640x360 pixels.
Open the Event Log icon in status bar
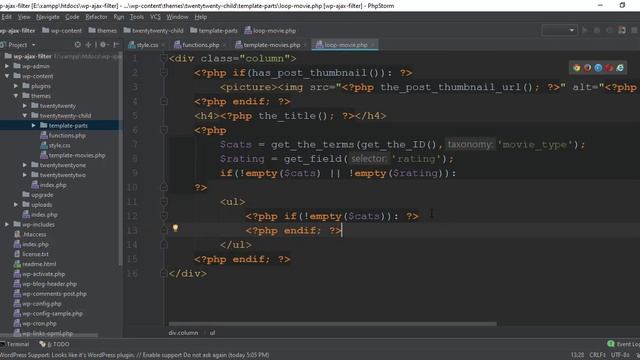(x=611, y=344)
